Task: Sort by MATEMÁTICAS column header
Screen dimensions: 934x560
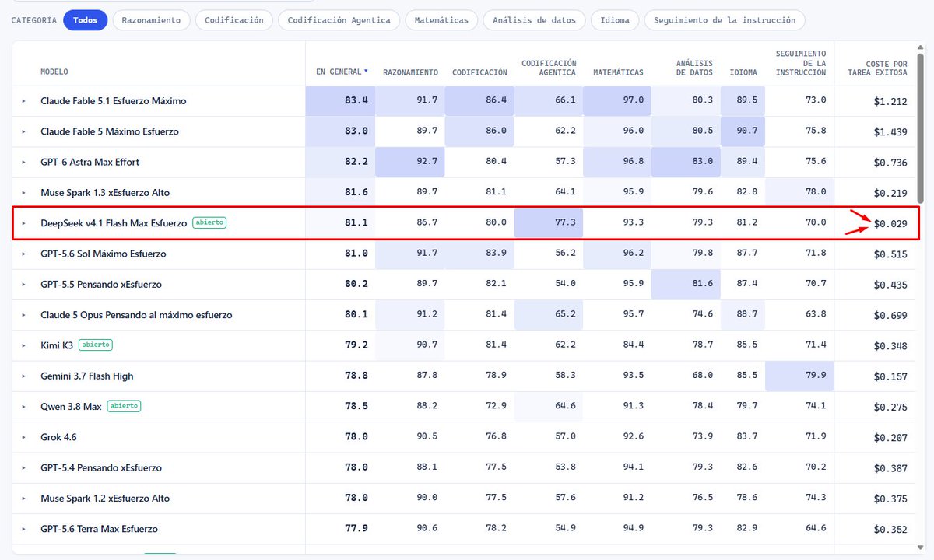Action: 618,72
